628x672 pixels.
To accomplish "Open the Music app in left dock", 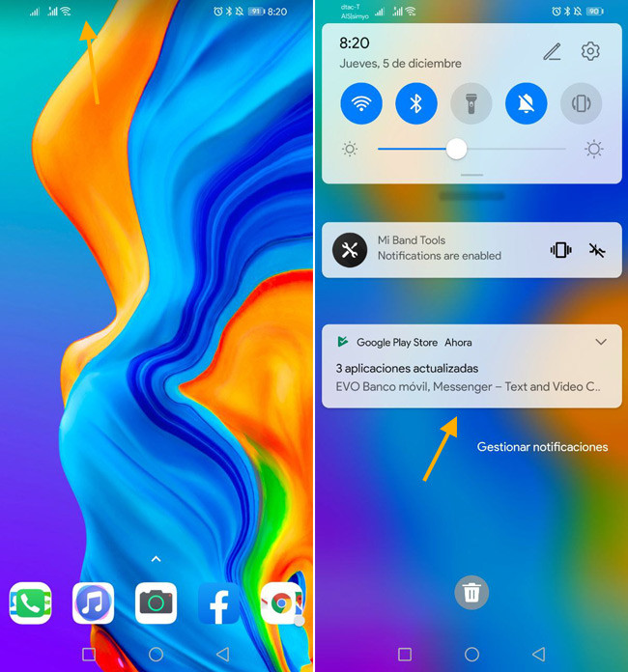I will click(x=93, y=603).
